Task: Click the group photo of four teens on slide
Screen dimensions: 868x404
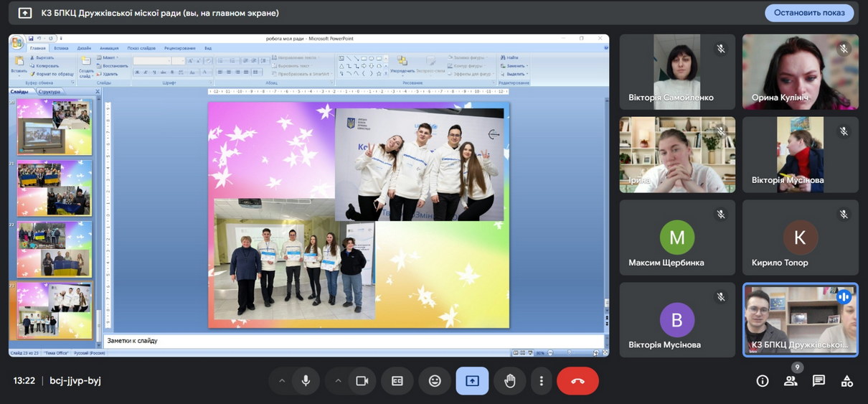Action: tap(419, 164)
